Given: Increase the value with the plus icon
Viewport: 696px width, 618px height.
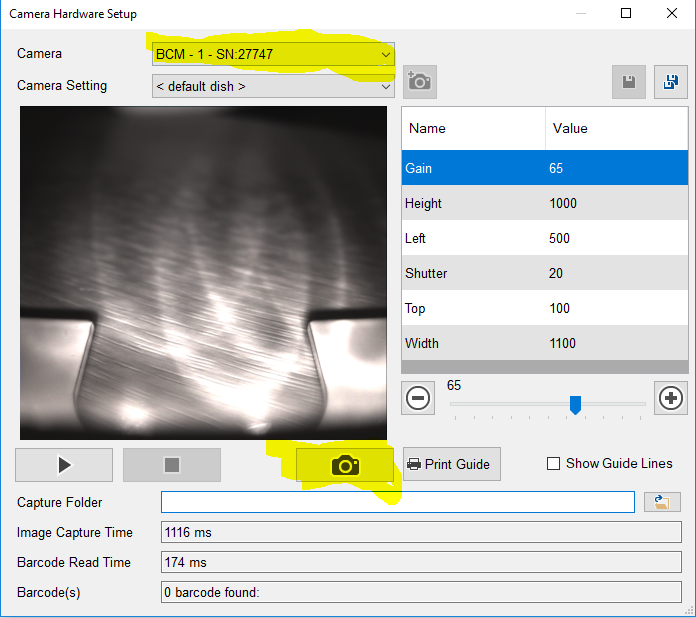Looking at the screenshot, I should coord(671,398).
